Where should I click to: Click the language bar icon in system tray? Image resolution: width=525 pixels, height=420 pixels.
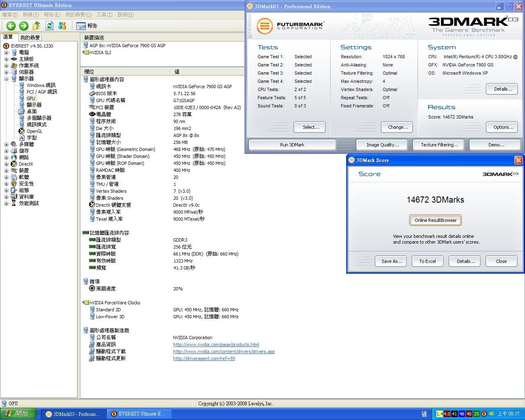tap(424, 414)
